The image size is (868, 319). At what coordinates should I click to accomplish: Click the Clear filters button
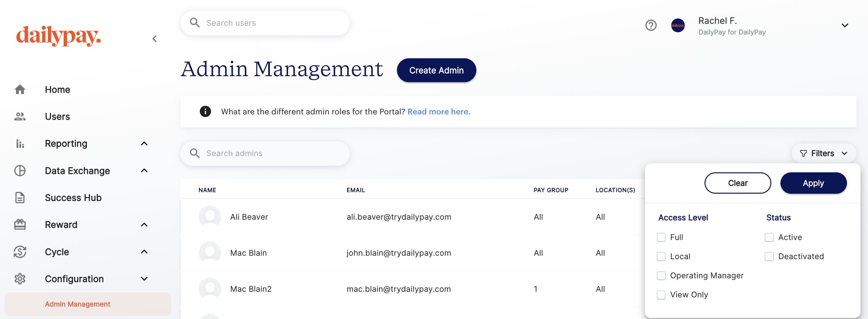click(x=737, y=183)
